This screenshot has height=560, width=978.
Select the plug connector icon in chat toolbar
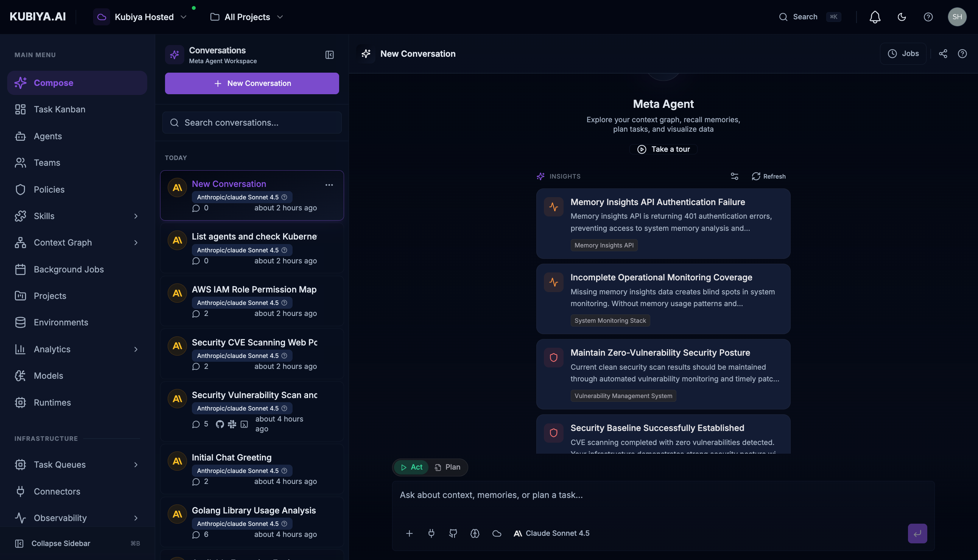coord(431,534)
